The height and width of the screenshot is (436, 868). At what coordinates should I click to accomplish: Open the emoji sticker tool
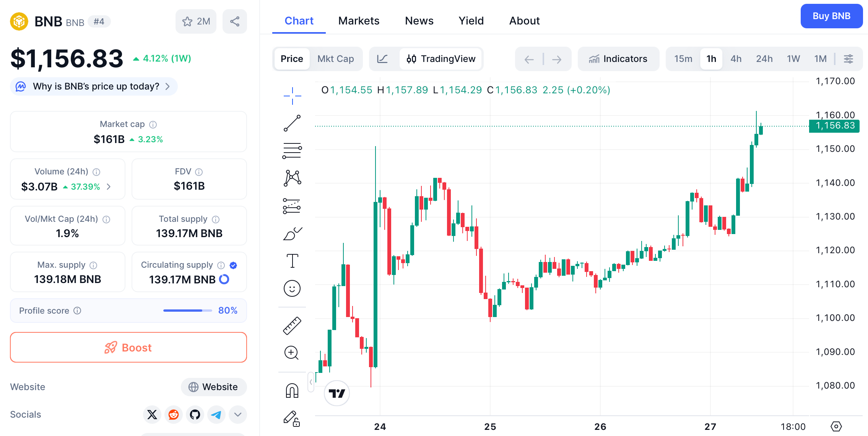pos(292,289)
